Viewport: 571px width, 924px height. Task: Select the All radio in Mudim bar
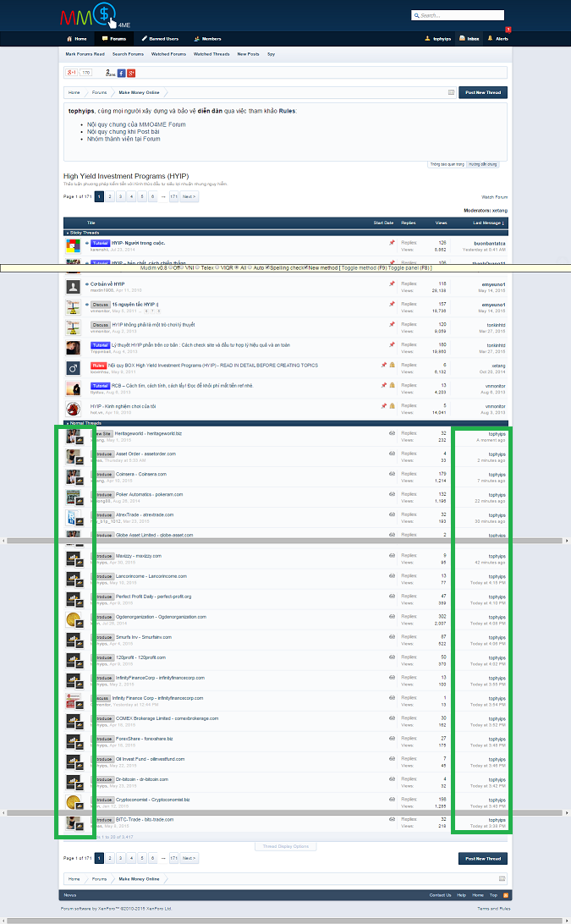(237, 267)
